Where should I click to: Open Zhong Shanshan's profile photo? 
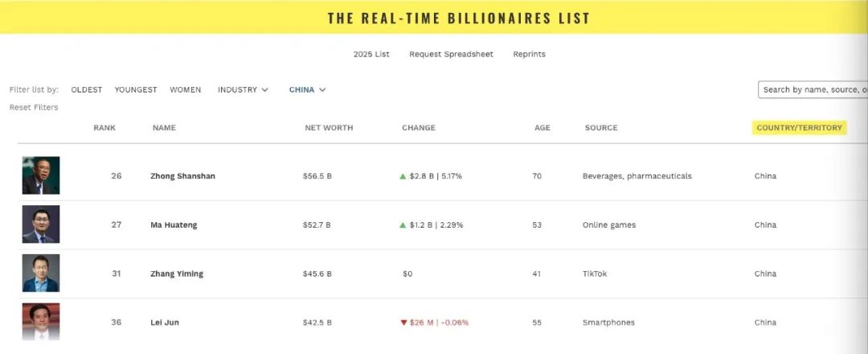coord(41,175)
